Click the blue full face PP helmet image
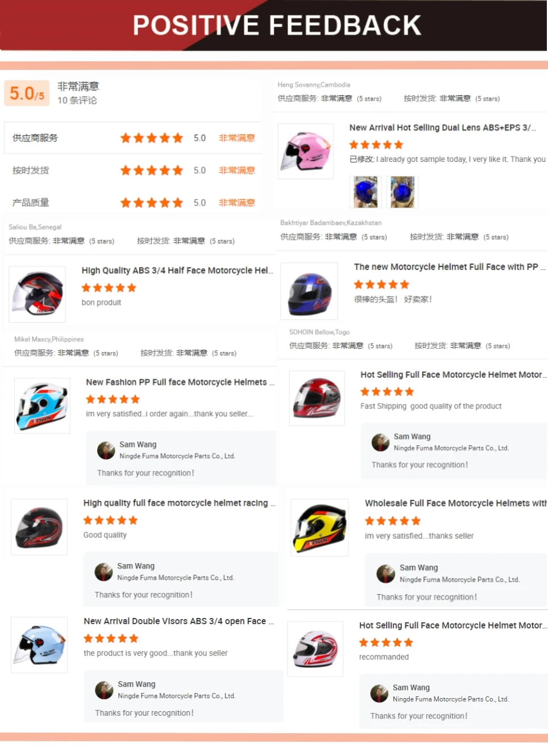This screenshot has height=756, width=548. coord(309,291)
